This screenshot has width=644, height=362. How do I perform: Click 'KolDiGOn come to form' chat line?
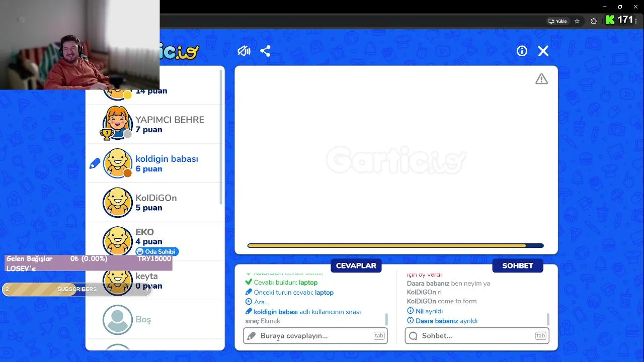[442, 301]
